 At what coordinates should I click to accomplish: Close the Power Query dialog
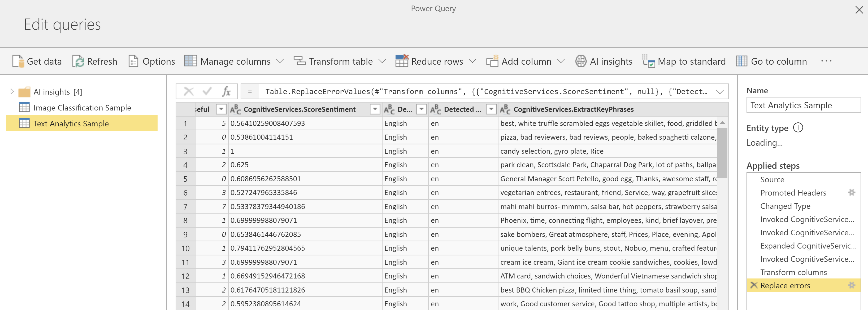[x=859, y=10]
